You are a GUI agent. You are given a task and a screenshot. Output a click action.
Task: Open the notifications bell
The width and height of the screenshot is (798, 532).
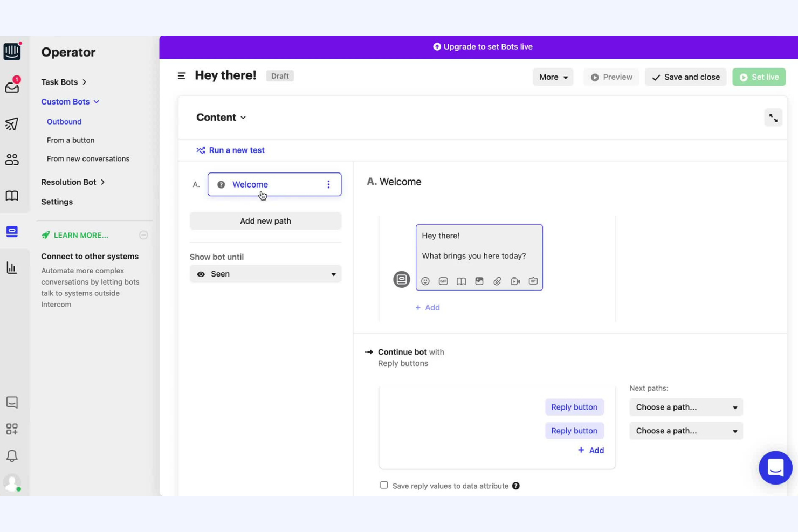tap(12, 456)
